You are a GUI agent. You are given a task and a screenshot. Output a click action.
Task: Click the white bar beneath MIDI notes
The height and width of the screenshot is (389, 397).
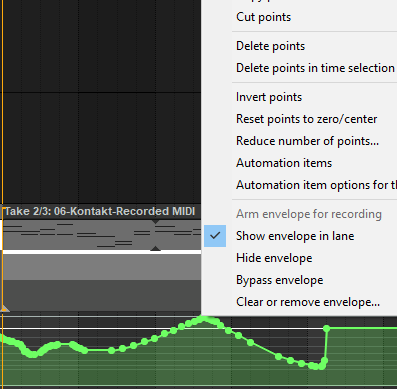coord(102,252)
